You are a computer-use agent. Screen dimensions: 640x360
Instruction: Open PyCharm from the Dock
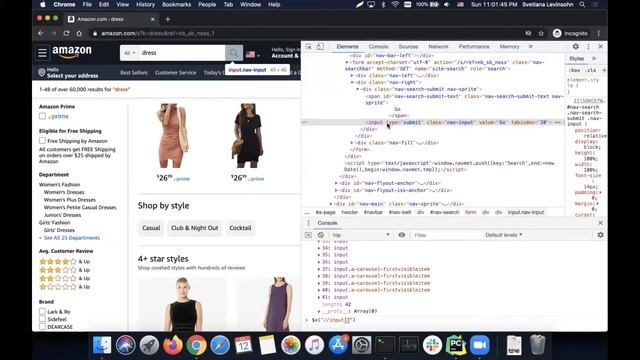coord(456,345)
